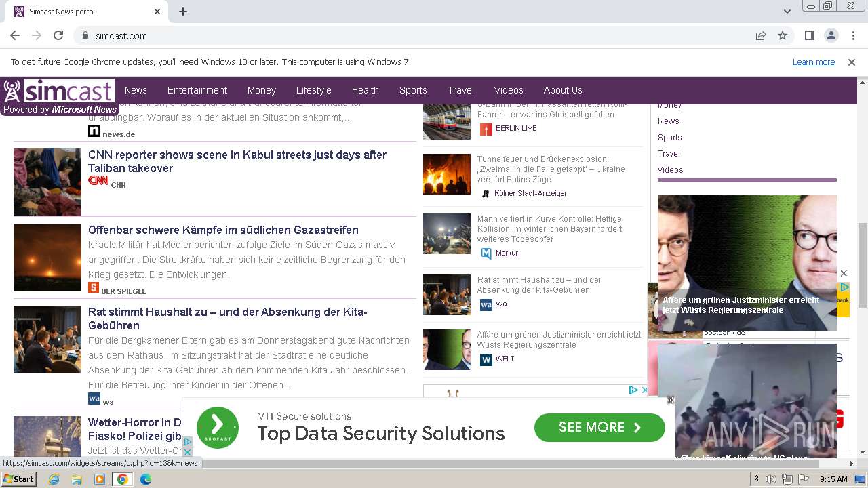
Task: Bookmark this page with the star icon
Action: coord(783,35)
